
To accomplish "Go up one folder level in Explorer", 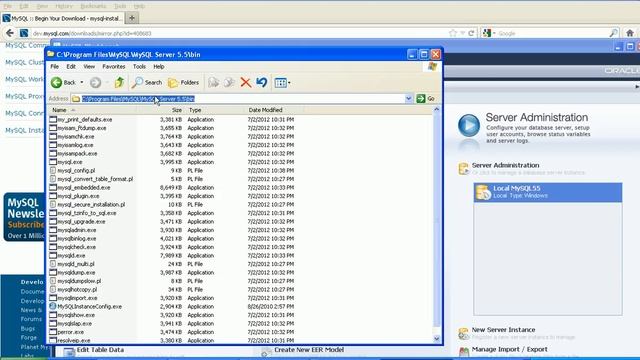I will point(119,82).
